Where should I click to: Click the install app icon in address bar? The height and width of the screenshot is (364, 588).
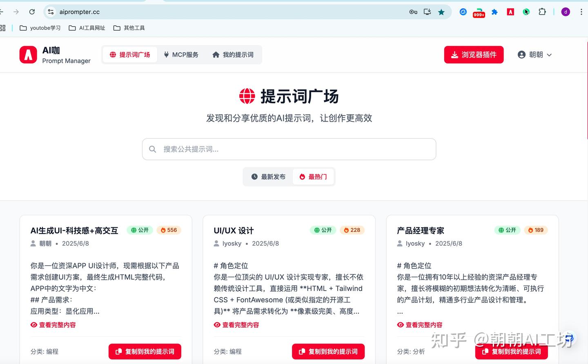click(427, 12)
